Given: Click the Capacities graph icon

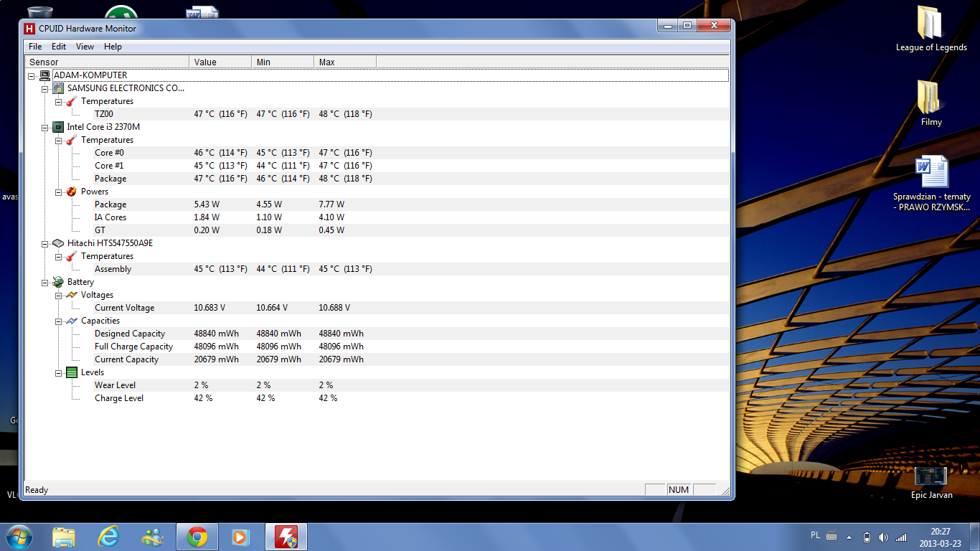Looking at the screenshot, I should coord(72,321).
